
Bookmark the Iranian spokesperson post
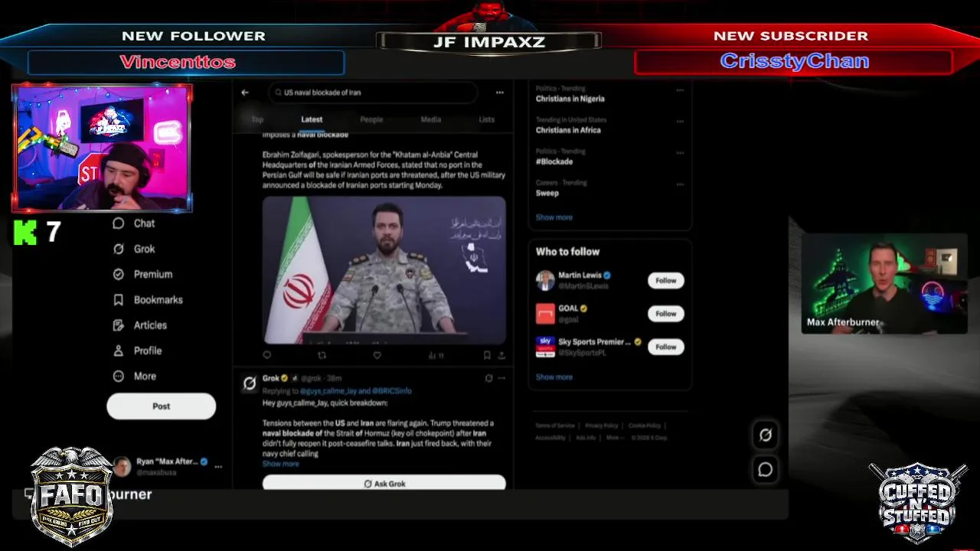[487, 355]
